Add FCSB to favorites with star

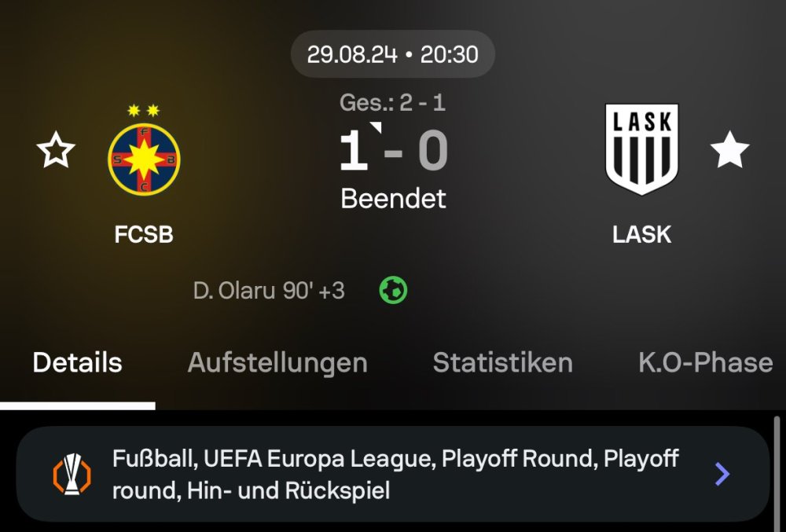point(56,151)
